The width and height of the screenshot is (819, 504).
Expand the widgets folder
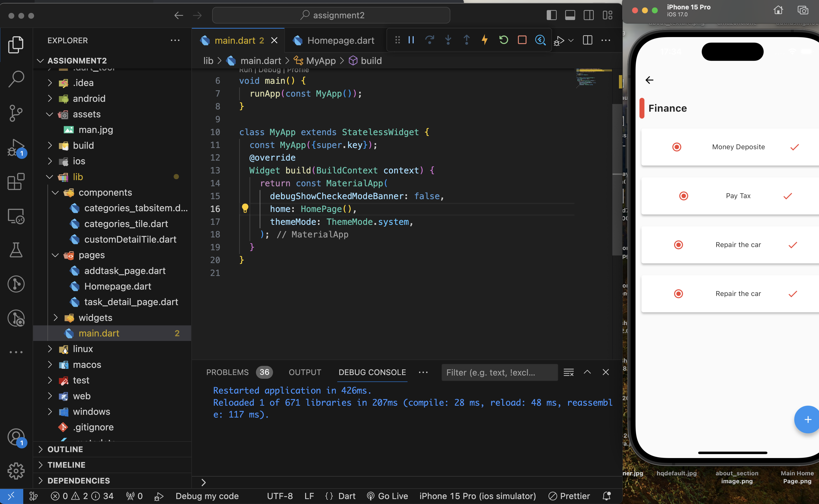96,318
